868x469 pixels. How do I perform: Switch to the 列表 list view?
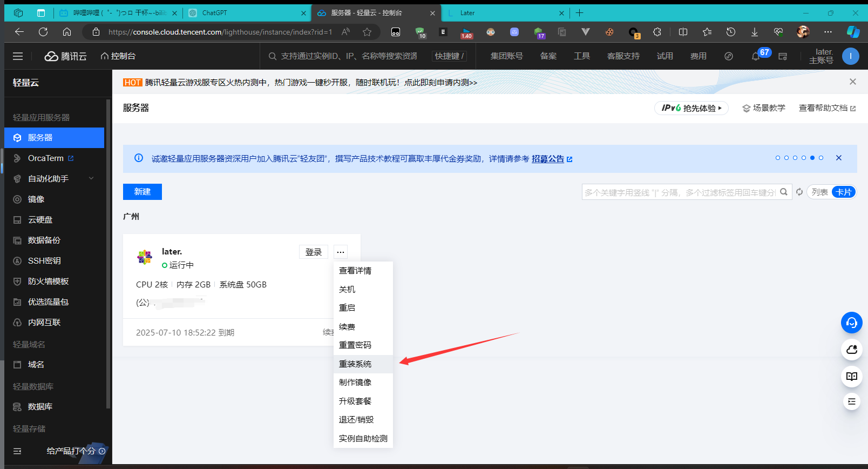click(819, 192)
